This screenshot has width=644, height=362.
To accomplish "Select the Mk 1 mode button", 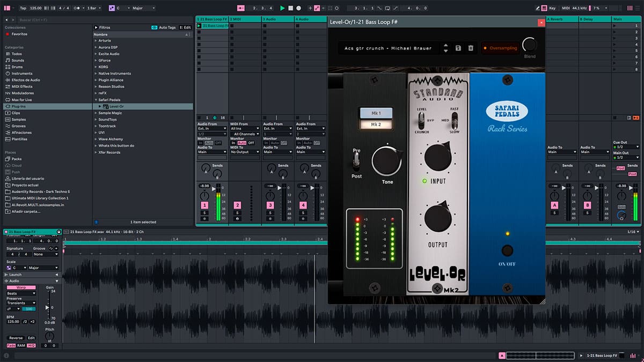I will pos(376,113).
